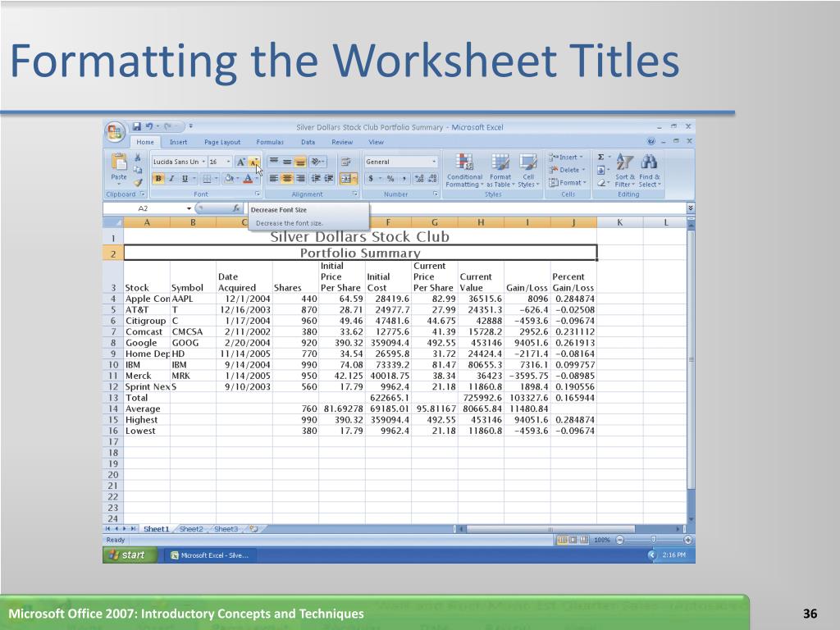Apply cell Borders button
Image resolution: width=840 pixels, height=630 pixels.
[206, 178]
